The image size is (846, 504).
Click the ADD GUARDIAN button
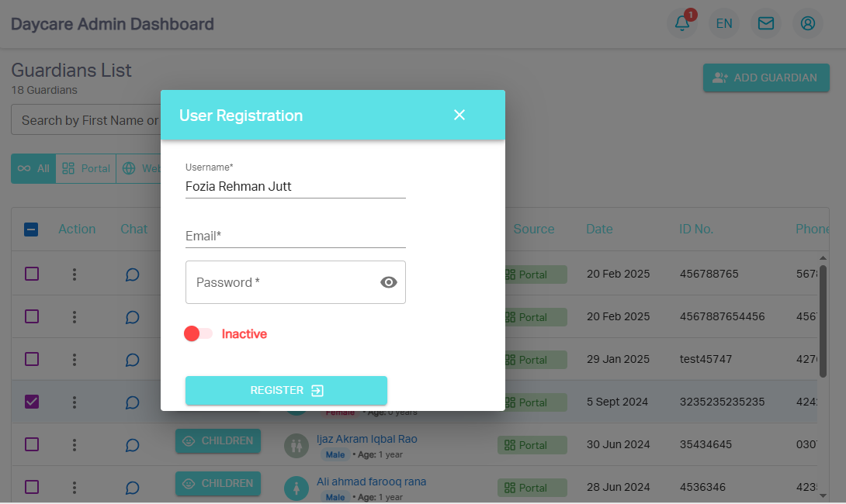[x=766, y=78]
